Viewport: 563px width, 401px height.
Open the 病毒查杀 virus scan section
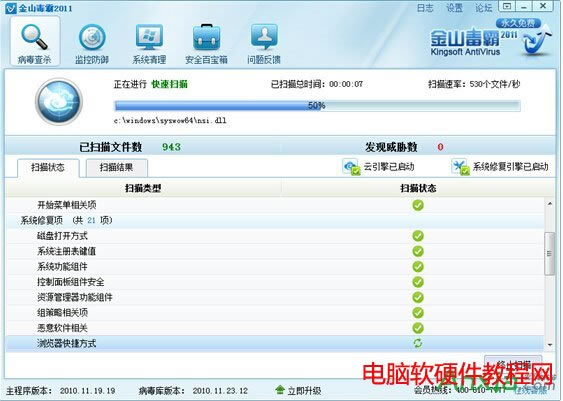pyautogui.click(x=34, y=42)
